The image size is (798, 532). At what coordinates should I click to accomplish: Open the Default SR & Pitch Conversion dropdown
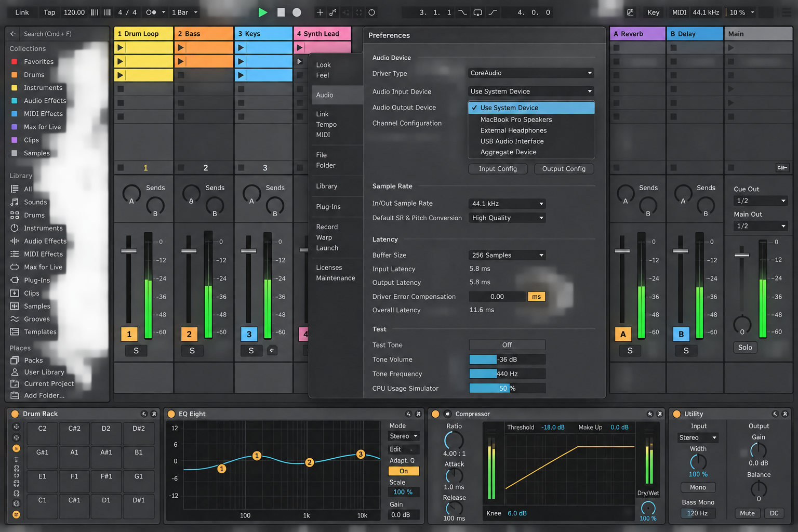coord(507,218)
